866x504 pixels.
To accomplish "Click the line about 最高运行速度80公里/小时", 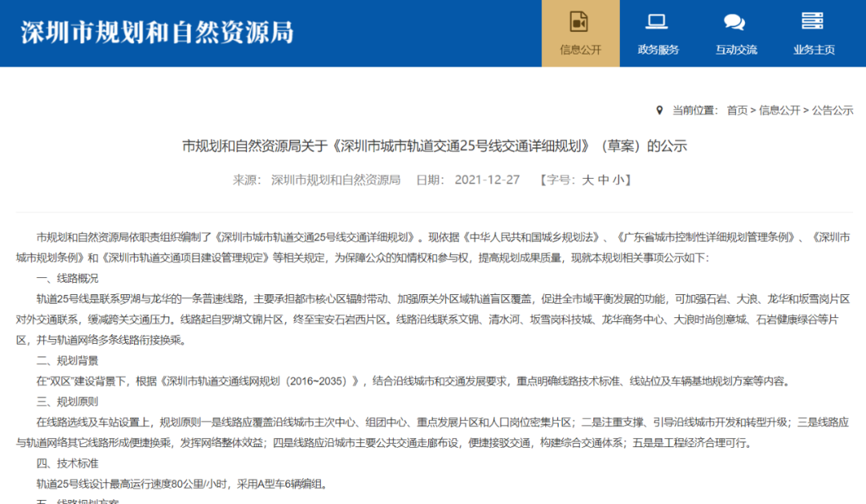I will 184,484.
